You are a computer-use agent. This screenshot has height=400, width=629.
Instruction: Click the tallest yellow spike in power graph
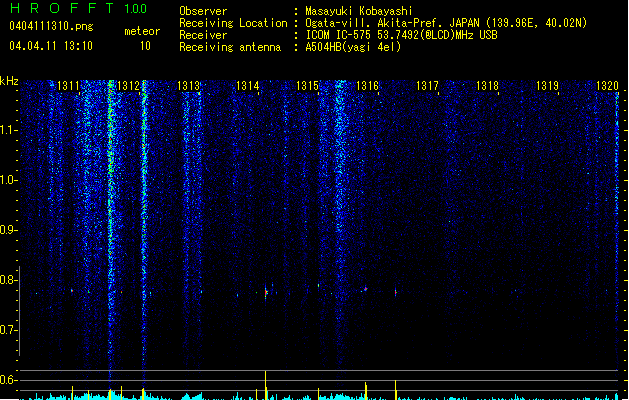[266, 385]
